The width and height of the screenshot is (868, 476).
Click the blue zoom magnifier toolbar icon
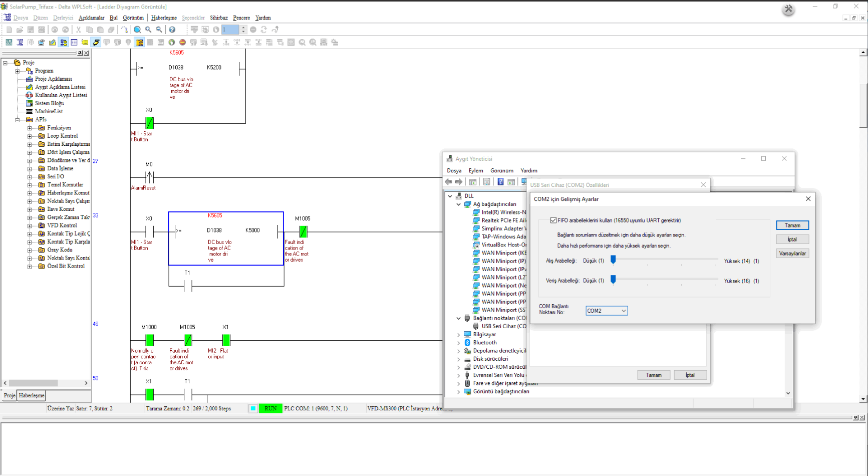(137, 30)
